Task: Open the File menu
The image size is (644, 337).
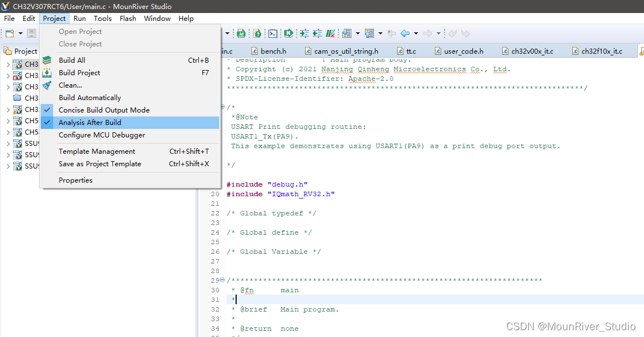Action: click(9, 19)
